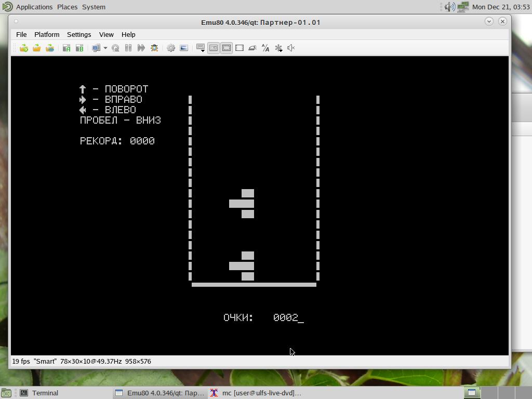
Task: Open disk B image selector
Action: coord(79,48)
